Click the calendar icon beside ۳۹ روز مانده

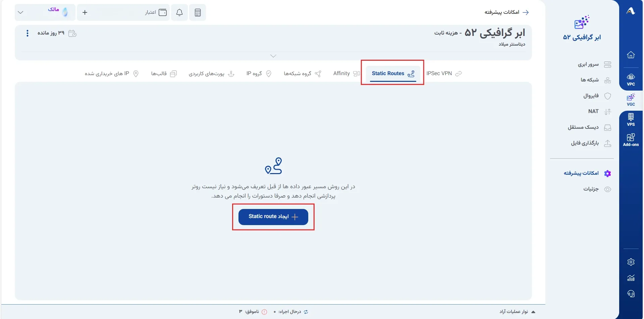click(x=72, y=33)
